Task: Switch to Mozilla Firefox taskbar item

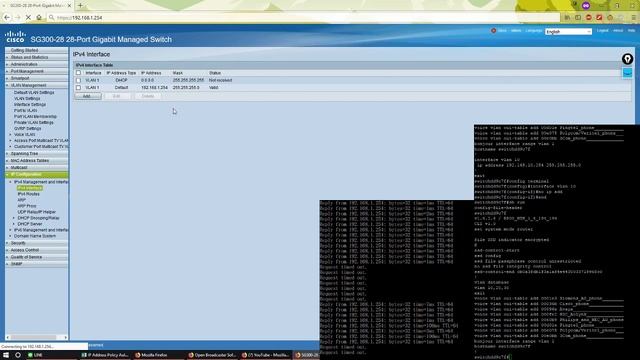Action: [151, 355]
